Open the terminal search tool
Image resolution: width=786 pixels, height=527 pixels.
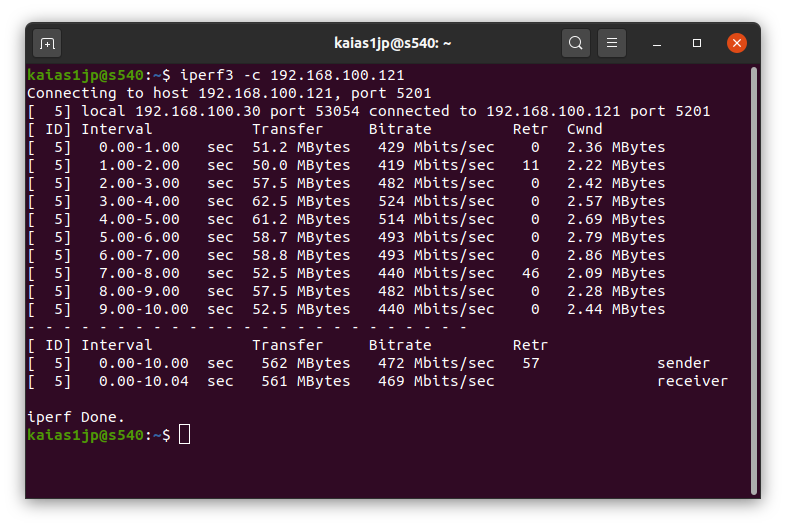pyautogui.click(x=575, y=43)
